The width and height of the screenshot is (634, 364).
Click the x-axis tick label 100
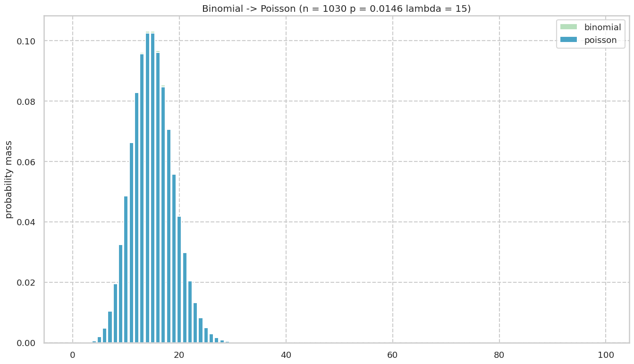[x=606, y=355]
